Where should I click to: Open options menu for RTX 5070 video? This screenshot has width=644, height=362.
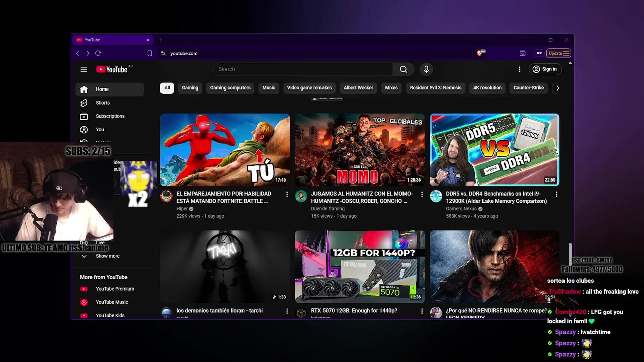[x=422, y=311]
